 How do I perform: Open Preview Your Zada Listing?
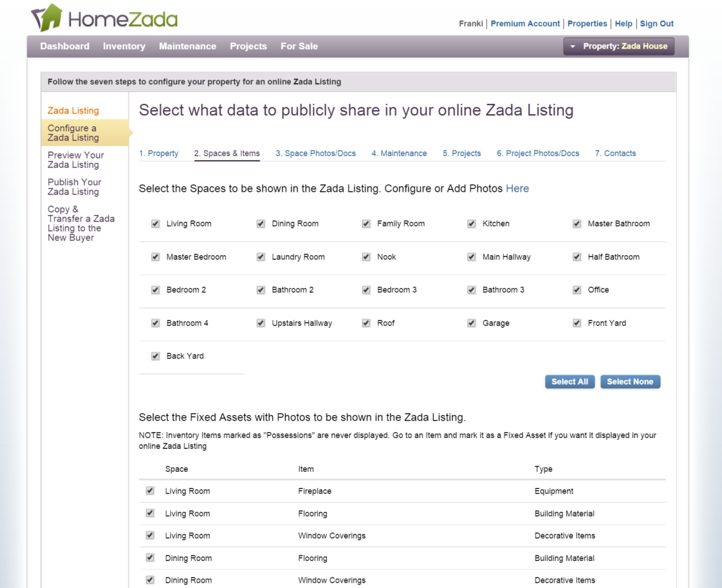pos(76,159)
